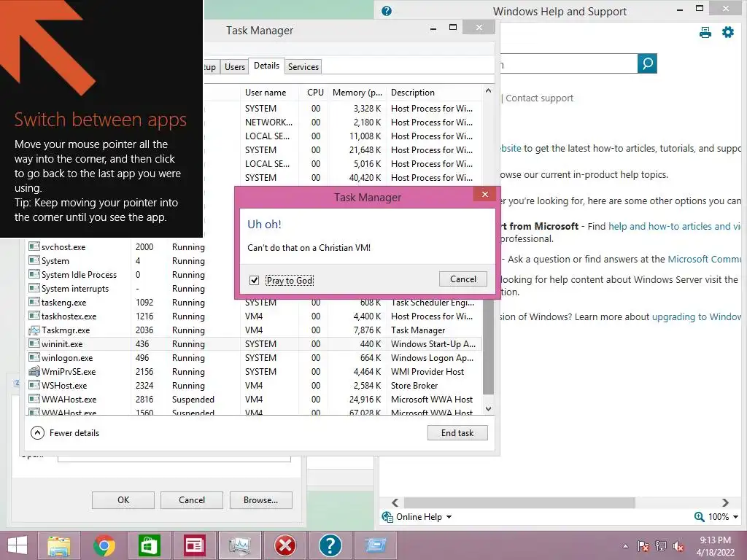This screenshot has height=560, width=747.
Task: Switch to the Users tab
Action: tap(235, 66)
